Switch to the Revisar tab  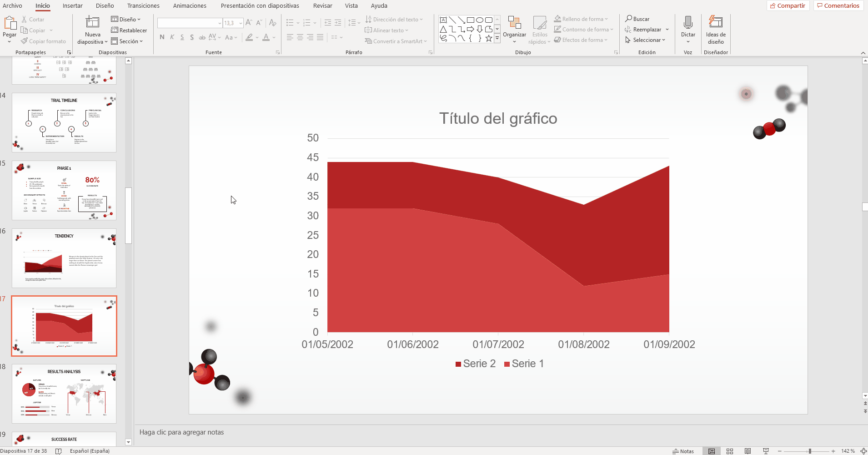point(322,6)
